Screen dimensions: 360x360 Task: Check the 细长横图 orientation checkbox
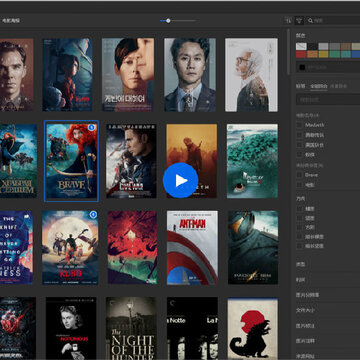[300, 237]
